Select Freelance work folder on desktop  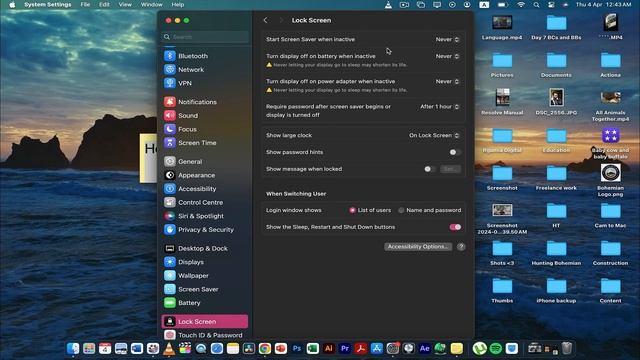point(556,178)
